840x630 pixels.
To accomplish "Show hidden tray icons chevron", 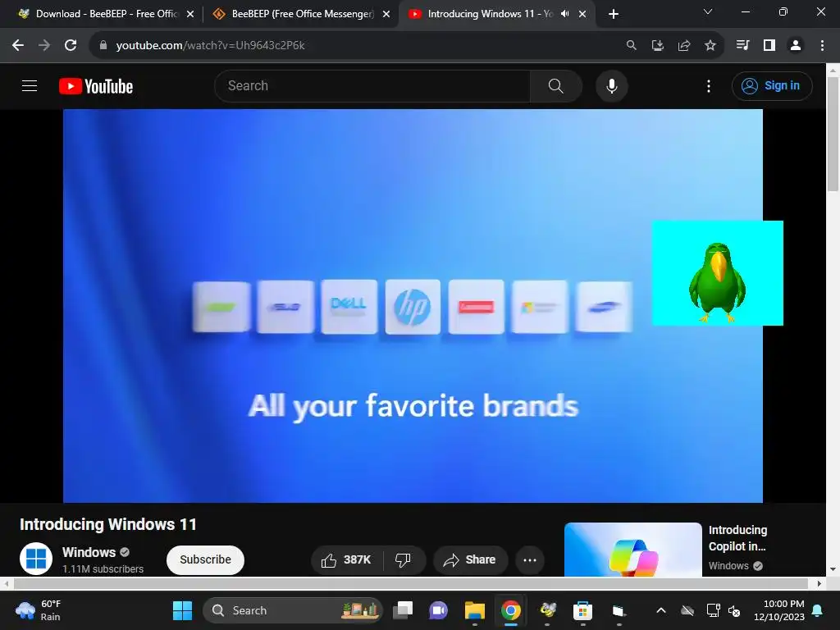I will click(x=661, y=610).
